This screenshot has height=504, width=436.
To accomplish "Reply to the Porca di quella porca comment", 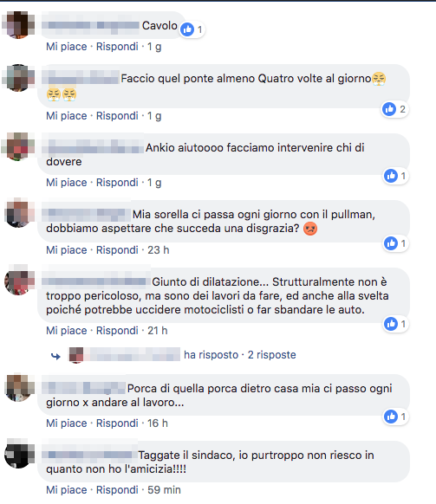I will (x=117, y=423).
